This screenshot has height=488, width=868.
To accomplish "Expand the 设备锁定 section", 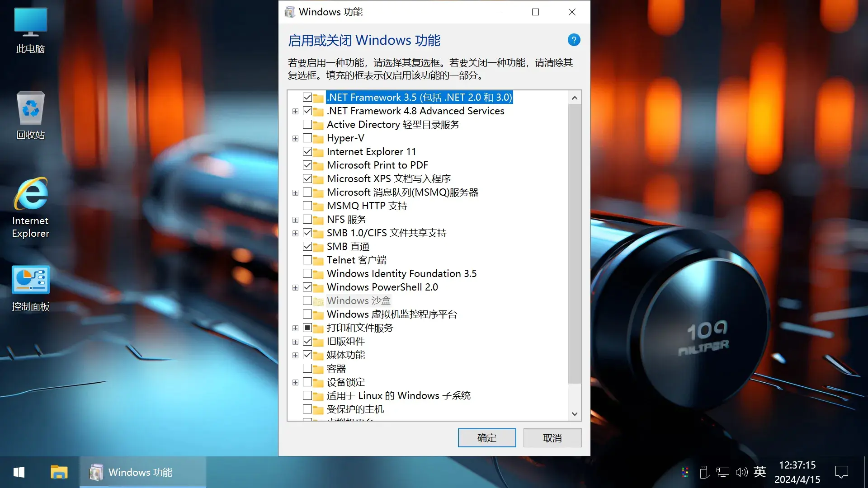I will (x=296, y=382).
